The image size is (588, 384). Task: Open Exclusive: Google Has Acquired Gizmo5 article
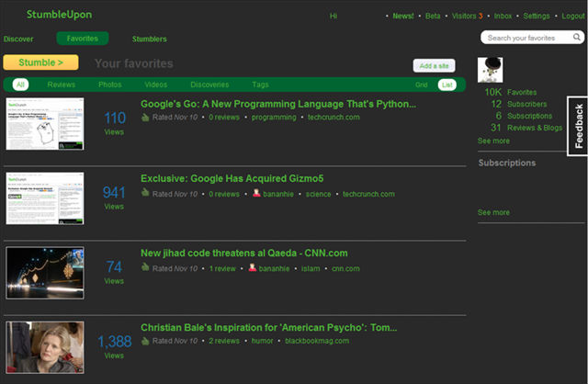[x=232, y=178]
